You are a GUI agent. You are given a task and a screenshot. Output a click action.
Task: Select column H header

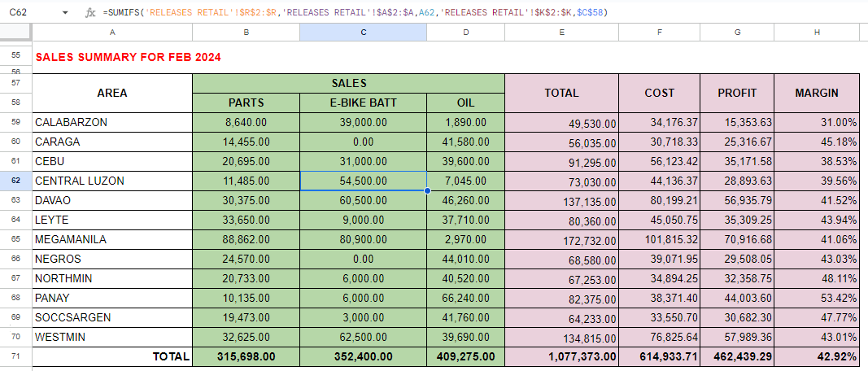tap(817, 32)
